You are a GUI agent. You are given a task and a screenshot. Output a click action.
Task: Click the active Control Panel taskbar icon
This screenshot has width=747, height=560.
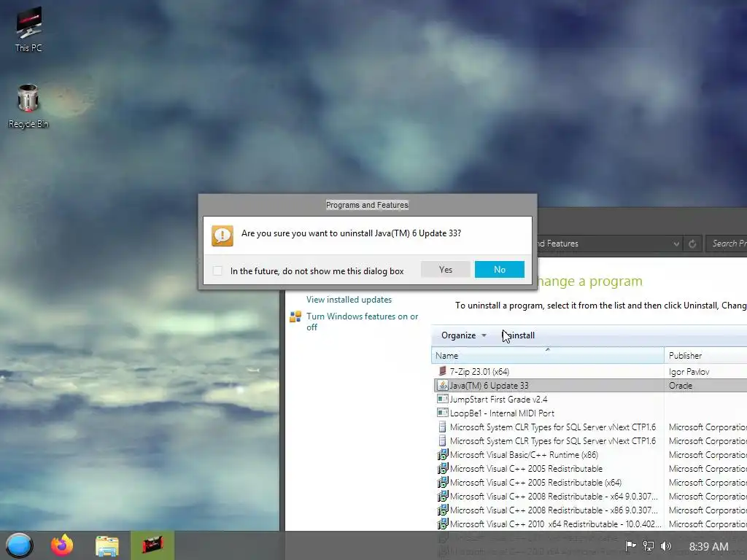[152, 545]
